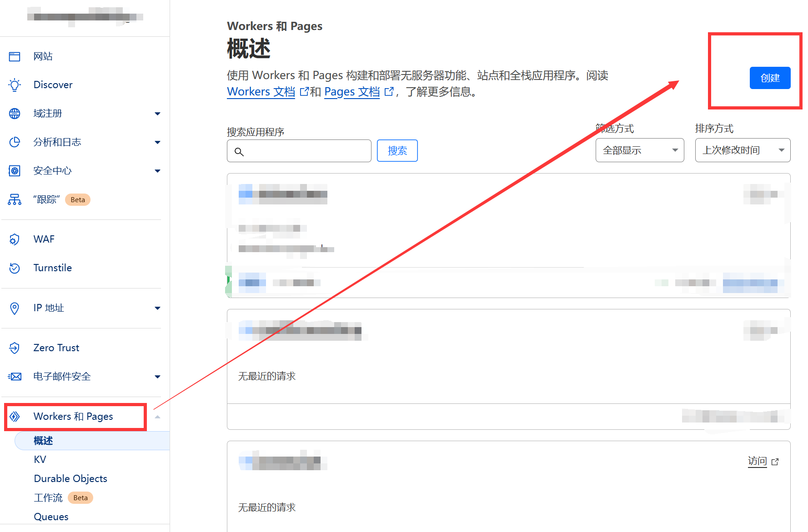Click the 搜索 button
Screen dimensions: 808x532
point(397,151)
